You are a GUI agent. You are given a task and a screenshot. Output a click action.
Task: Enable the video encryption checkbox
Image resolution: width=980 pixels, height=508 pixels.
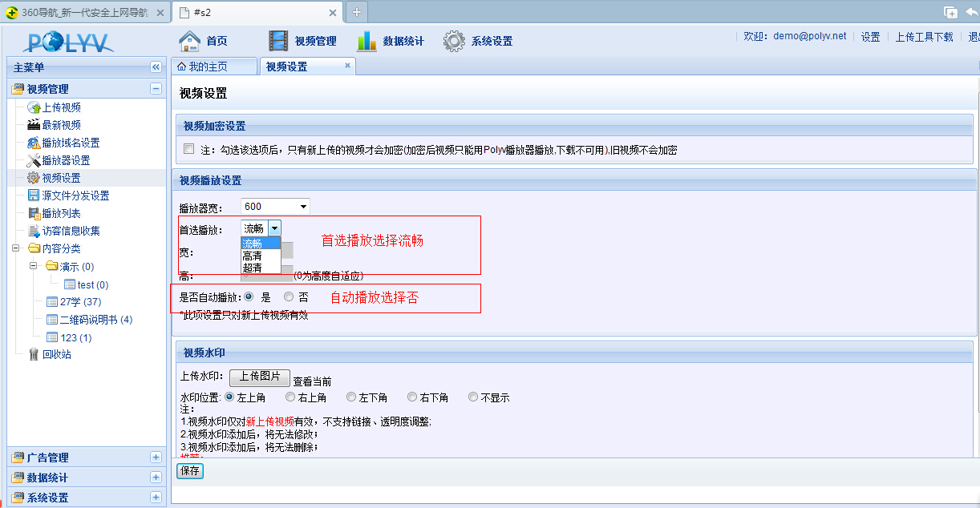(188, 149)
